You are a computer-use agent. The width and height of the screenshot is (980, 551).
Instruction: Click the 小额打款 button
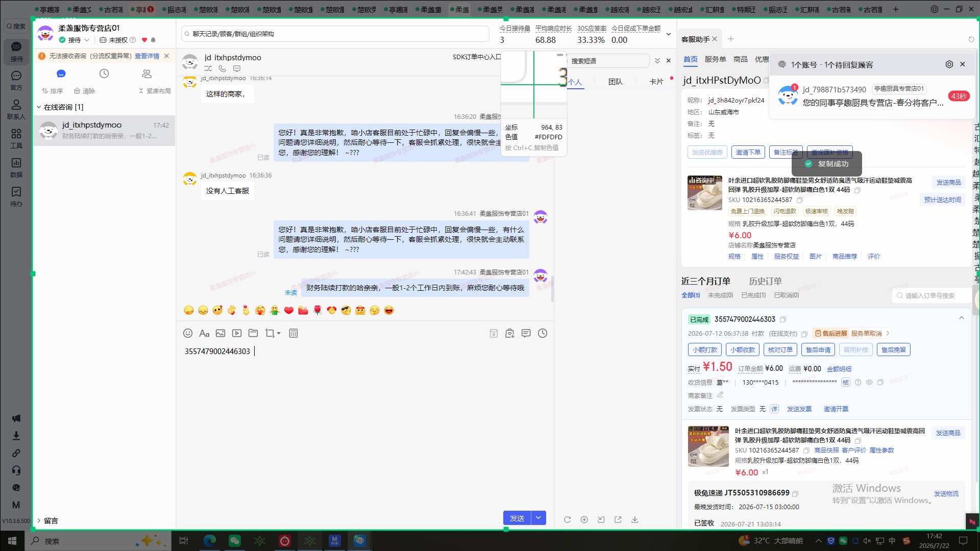point(705,349)
